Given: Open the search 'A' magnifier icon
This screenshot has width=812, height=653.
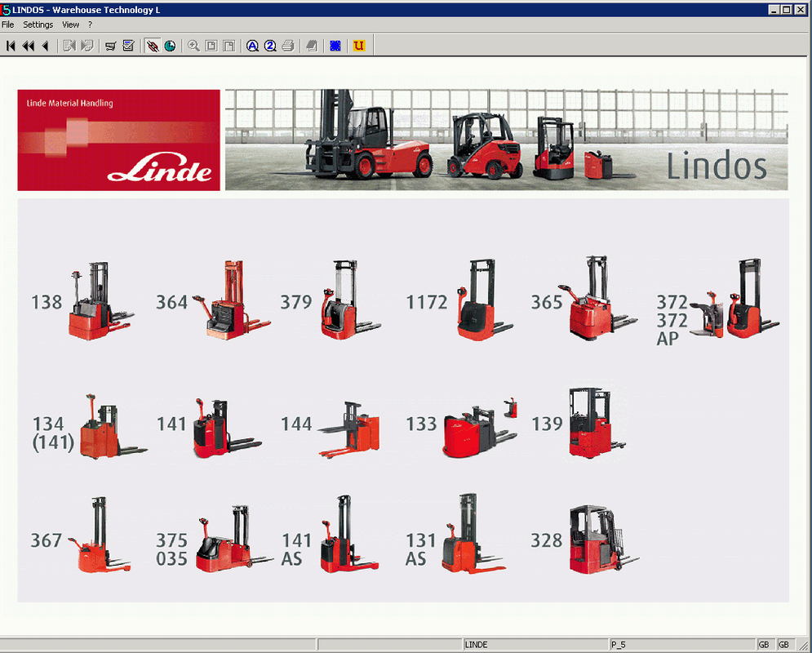Looking at the screenshot, I should 252,46.
